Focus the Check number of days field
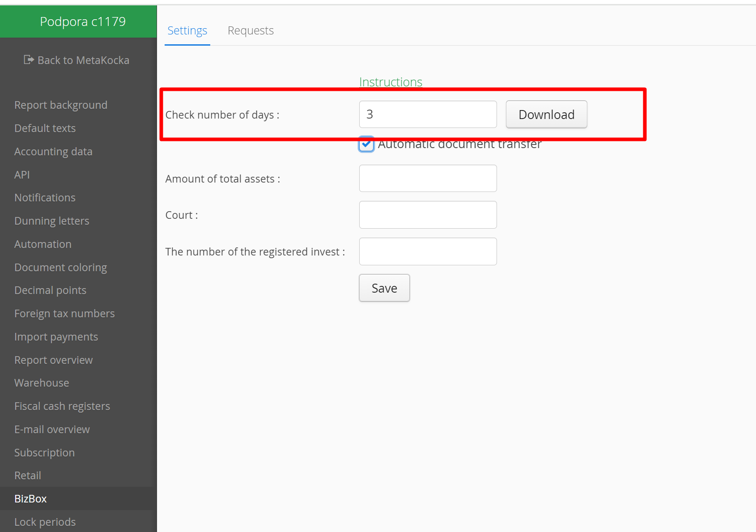This screenshot has width=756, height=532. 428,115
